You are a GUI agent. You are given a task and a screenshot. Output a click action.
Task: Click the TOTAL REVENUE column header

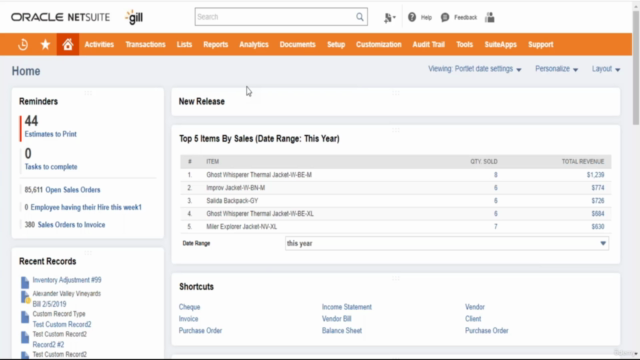[x=583, y=162]
